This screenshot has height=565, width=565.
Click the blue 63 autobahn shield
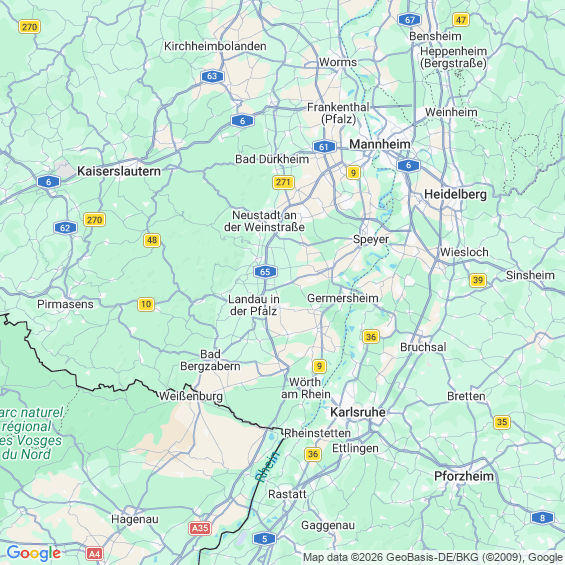pos(212,76)
